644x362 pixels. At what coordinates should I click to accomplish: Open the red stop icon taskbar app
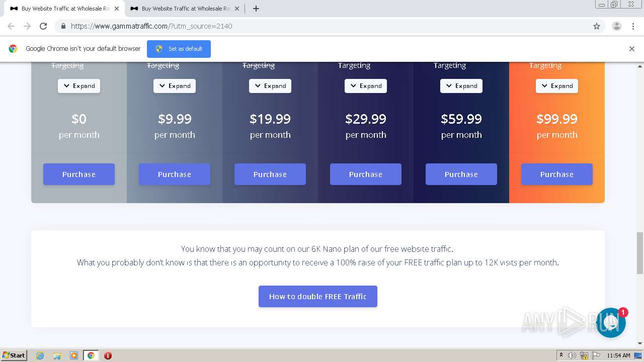coord(108,355)
